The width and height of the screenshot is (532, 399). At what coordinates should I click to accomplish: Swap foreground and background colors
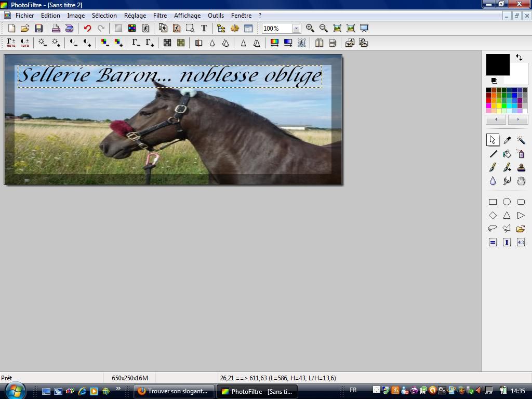[x=519, y=58]
